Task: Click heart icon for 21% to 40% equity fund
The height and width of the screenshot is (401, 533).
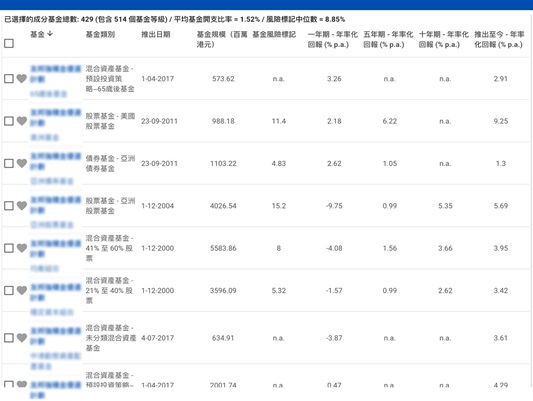Action: [22, 290]
